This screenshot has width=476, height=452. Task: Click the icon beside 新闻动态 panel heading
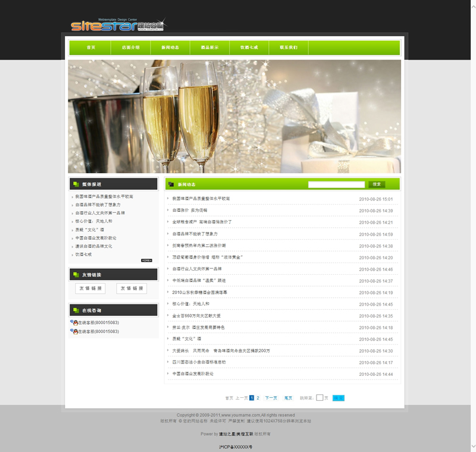[171, 184]
